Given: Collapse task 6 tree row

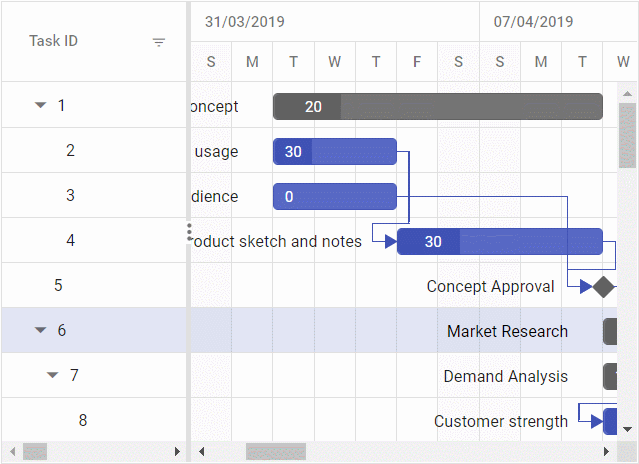Looking at the screenshot, I should click(40, 330).
